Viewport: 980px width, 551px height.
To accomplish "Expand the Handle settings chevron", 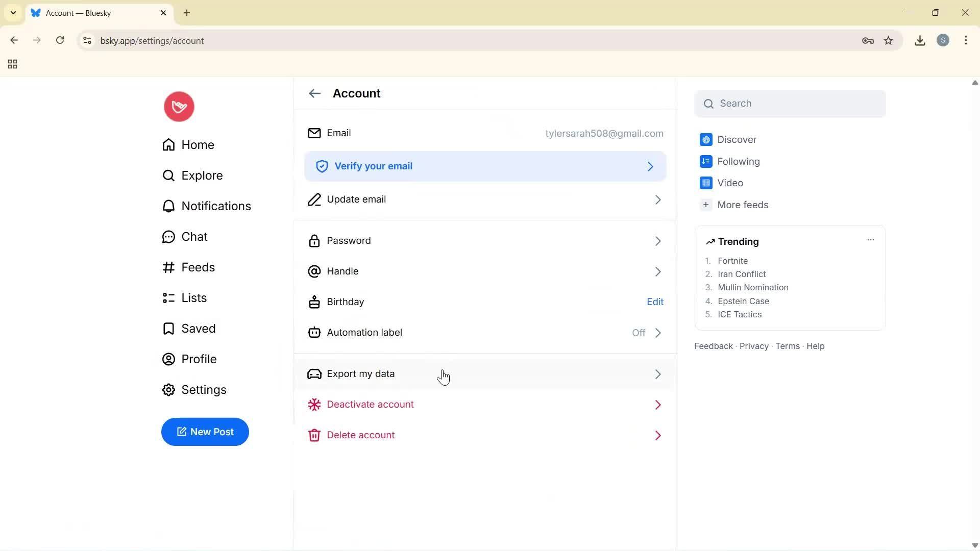I will click(658, 271).
